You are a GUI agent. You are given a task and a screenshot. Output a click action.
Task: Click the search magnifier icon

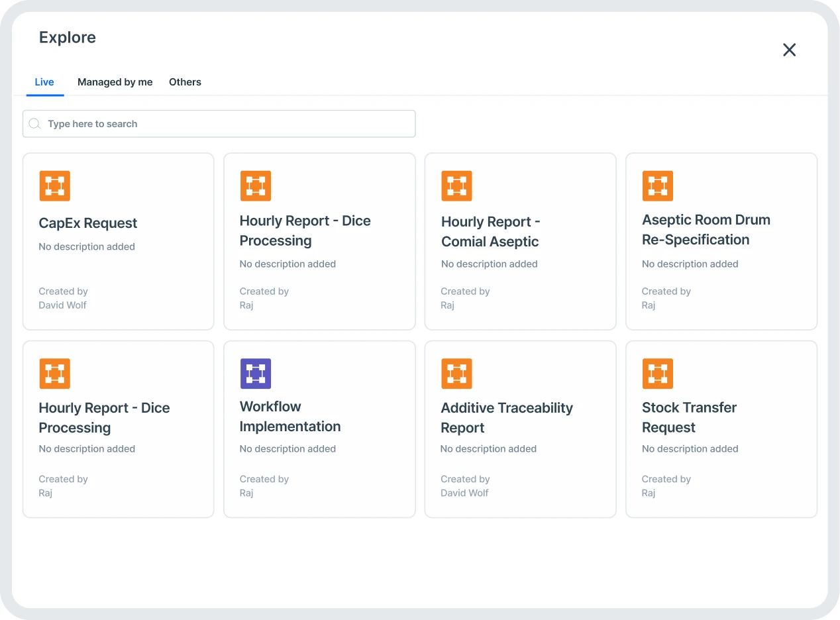pyautogui.click(x=34, y=124)
